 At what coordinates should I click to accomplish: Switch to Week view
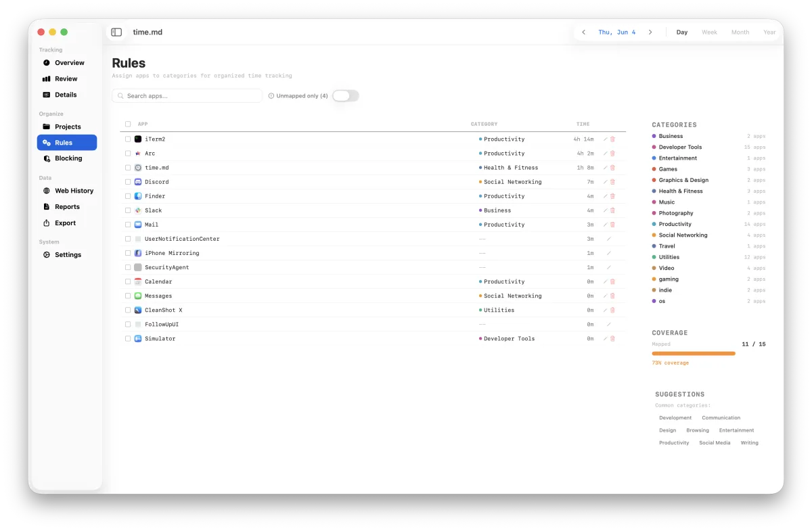(x=709, y=32)
